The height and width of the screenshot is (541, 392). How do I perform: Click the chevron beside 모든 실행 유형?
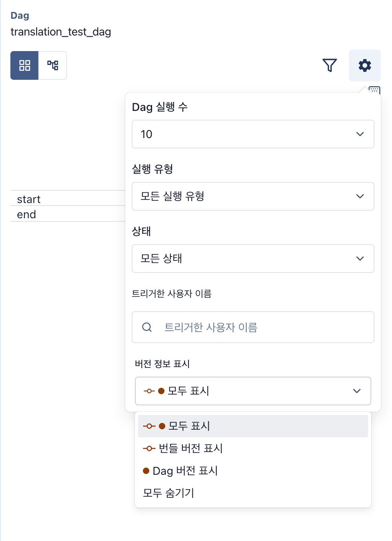[x=360, y=196]
